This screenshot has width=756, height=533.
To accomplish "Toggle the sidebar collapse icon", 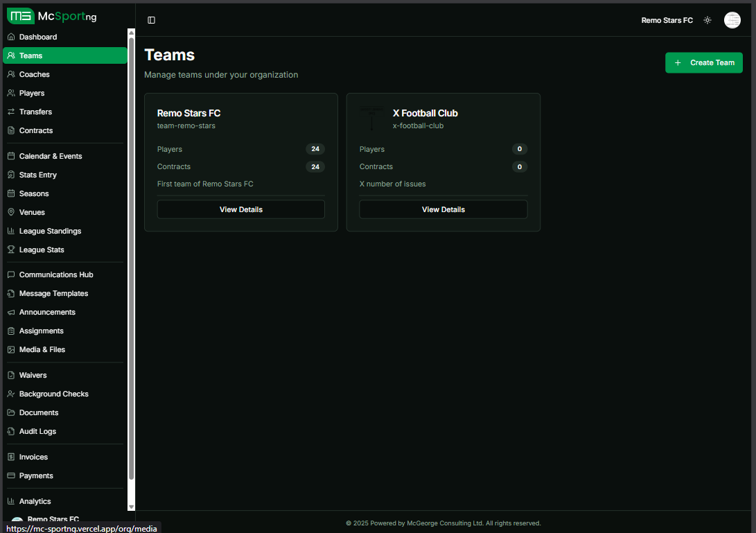I will pos(152,20).
